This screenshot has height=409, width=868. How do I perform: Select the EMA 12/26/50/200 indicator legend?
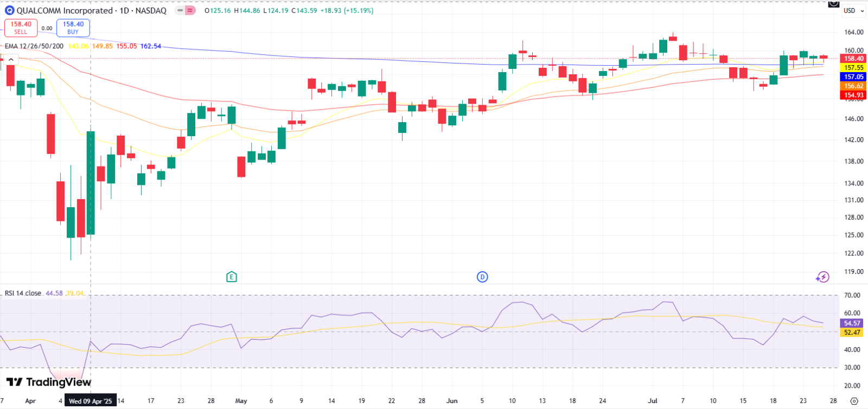(34, 46)
